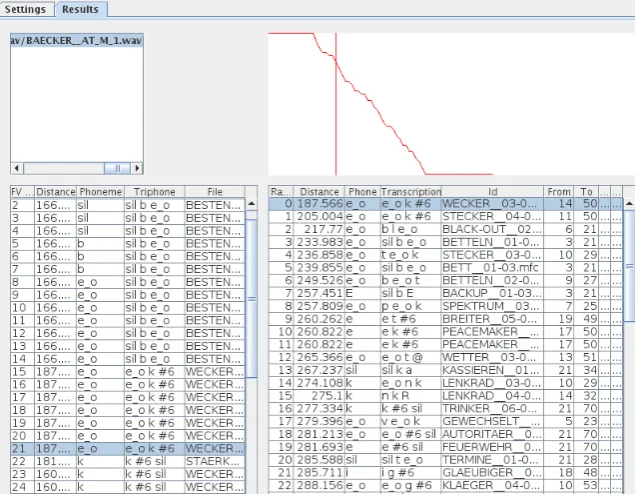Select the BACKUP result row
This screenshot has width=641, height=496.
pos(446,293)
